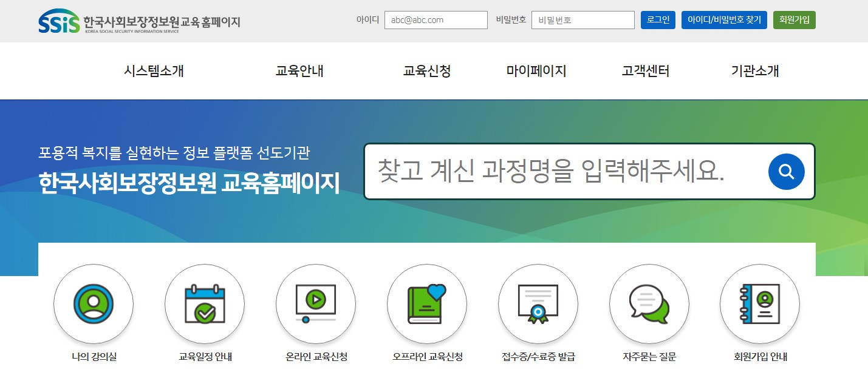Focus the 비밀번호 password field
The width and height of the screenshot is (868, 378).
tap(583, 20)
